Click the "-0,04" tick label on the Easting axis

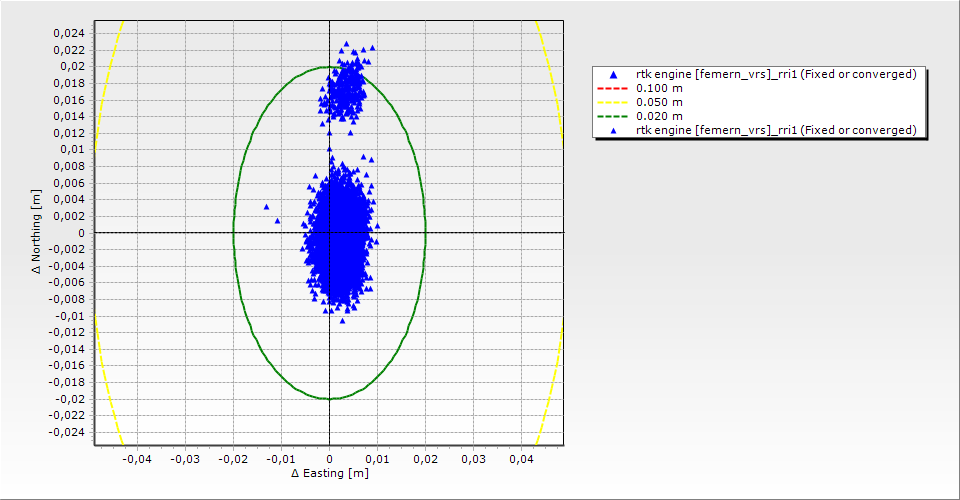[136, 459]
